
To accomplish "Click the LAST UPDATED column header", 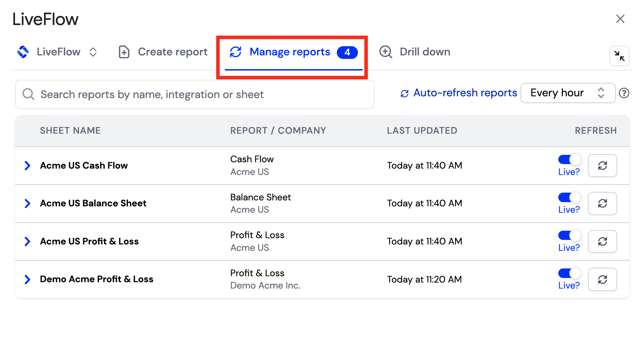I will tap(422, 131).
